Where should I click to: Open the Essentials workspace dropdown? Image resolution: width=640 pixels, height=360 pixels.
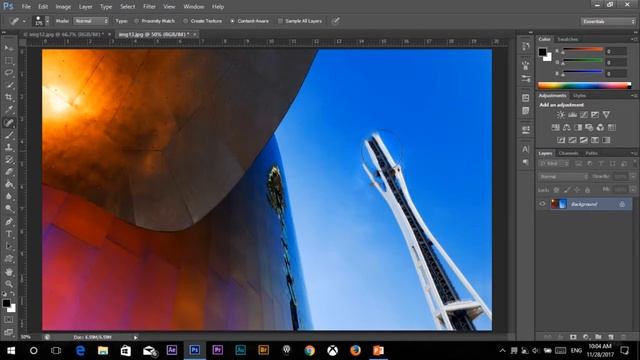point(608,21)
